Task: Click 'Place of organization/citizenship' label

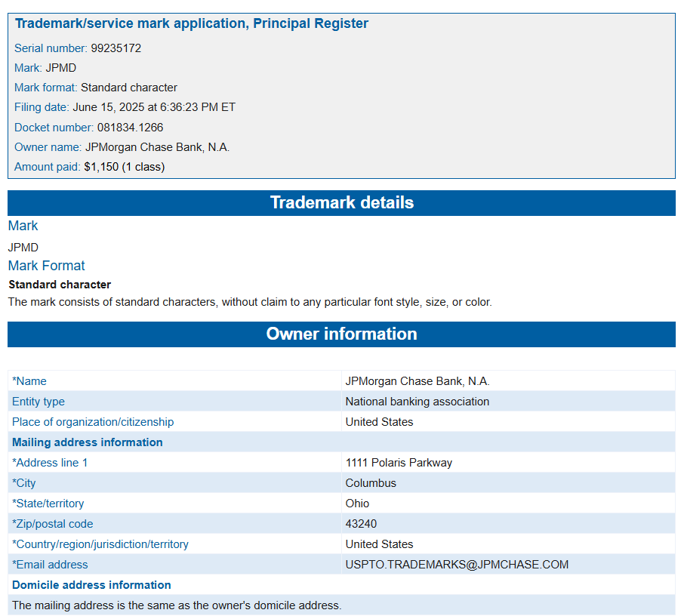Action: pyautogui.click(x=93, y=422)
